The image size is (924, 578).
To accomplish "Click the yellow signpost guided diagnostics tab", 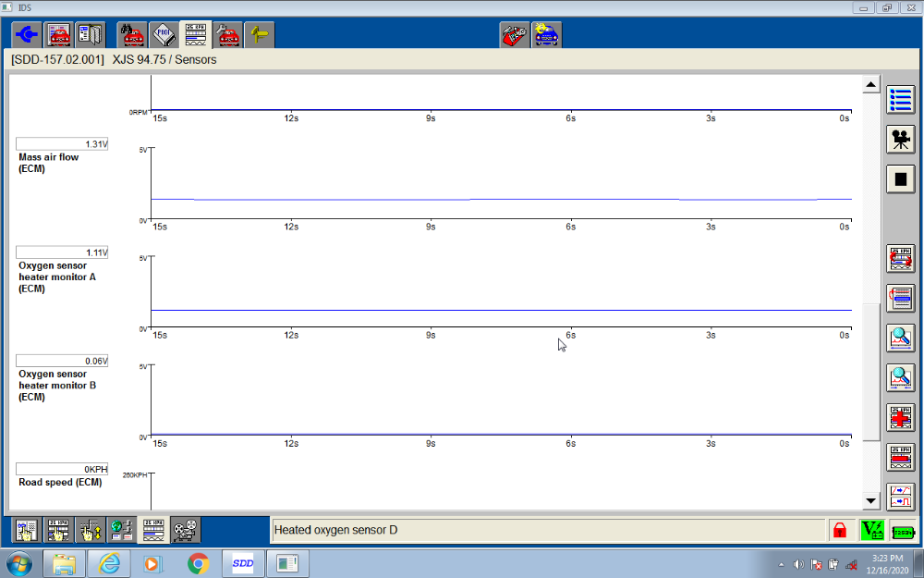I will point(259,35).
